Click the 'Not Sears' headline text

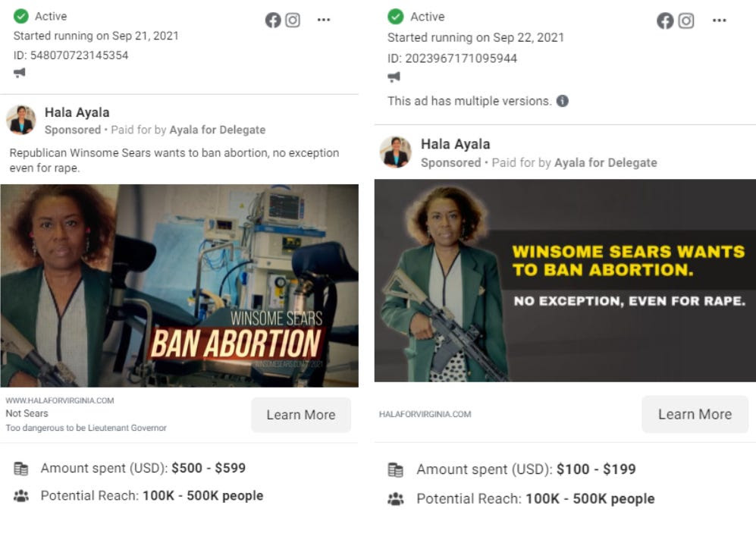point(27,413)
